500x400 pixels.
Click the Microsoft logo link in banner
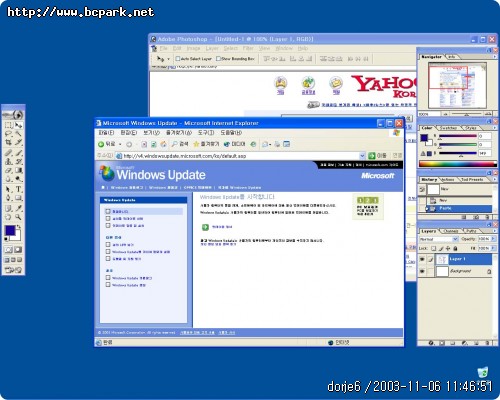[x=378, y=176]
